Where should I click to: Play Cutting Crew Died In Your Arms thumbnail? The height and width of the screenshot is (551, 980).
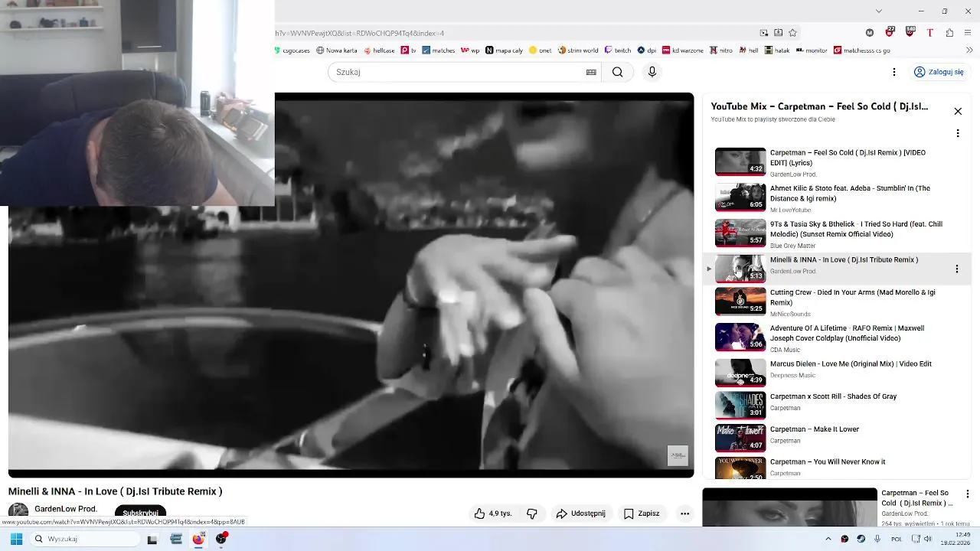pos(740,302)
